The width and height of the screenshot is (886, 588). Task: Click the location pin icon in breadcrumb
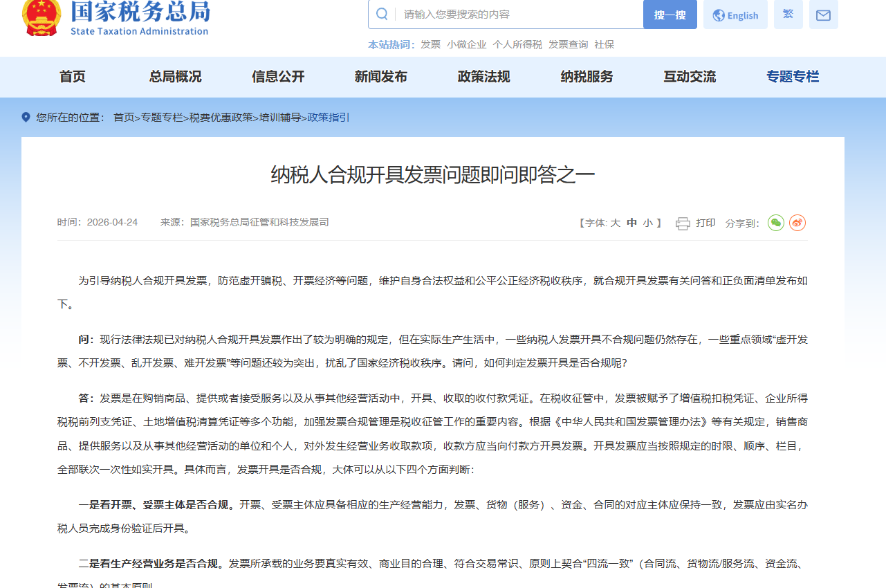click(x=26, y=118)
